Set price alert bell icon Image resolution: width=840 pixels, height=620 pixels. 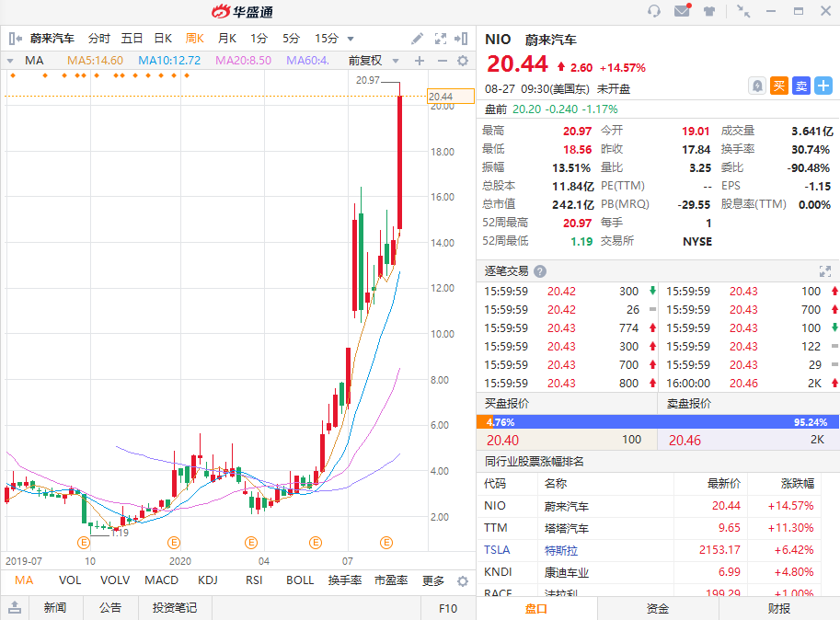757,86
